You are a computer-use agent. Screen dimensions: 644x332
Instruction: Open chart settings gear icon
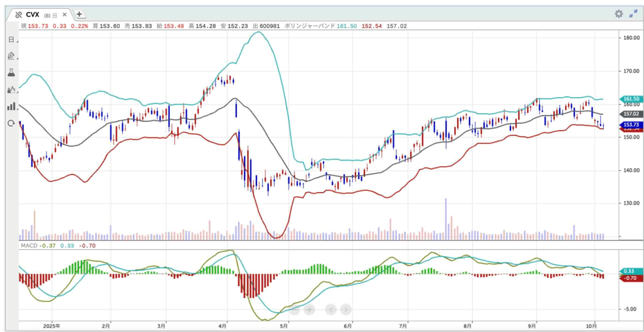tap(618, 14)
